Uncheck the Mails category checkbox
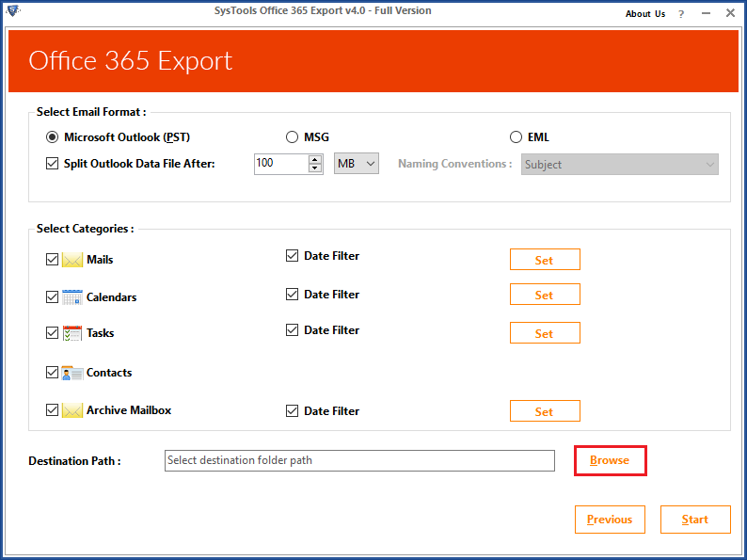This screenshot has width=747, height=560. (x=52, y=259)
